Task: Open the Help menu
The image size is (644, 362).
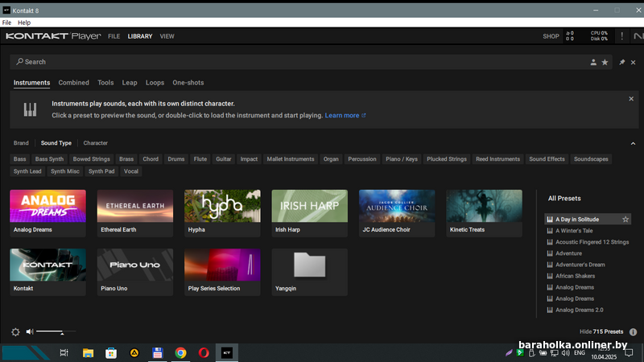Action: (24, 23)
